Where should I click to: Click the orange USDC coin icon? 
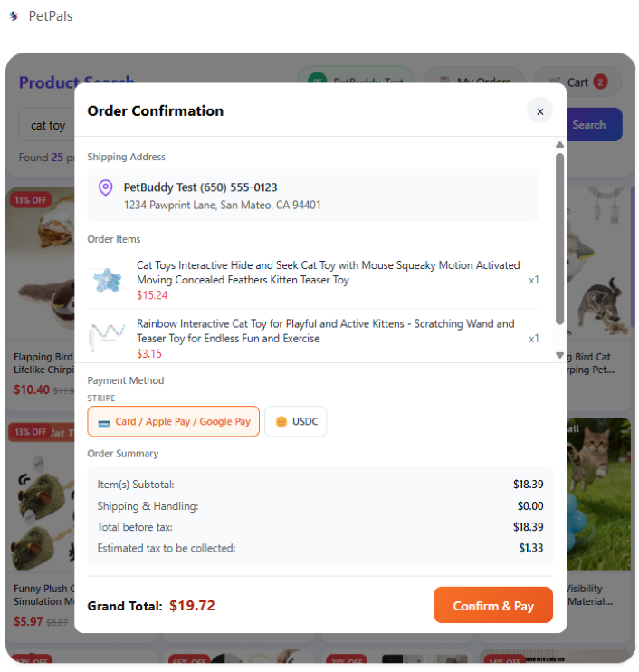coord(281,421)
